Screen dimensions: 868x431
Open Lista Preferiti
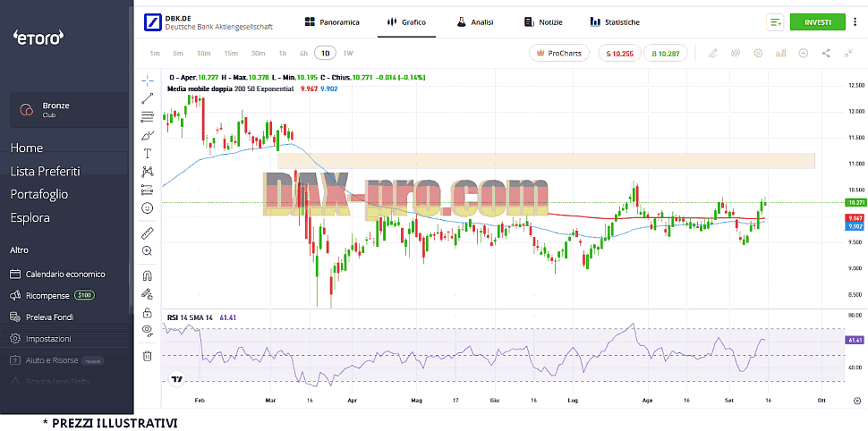click(x=45, y=171)
